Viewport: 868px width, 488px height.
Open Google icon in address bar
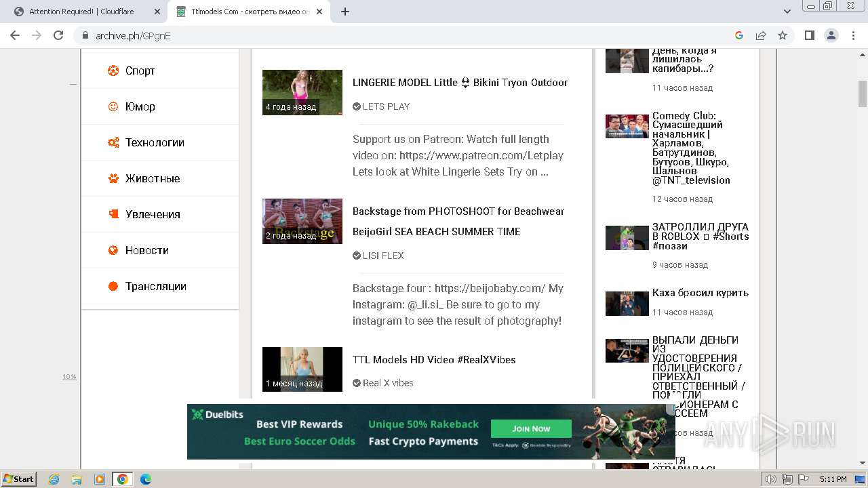(739, 35)
